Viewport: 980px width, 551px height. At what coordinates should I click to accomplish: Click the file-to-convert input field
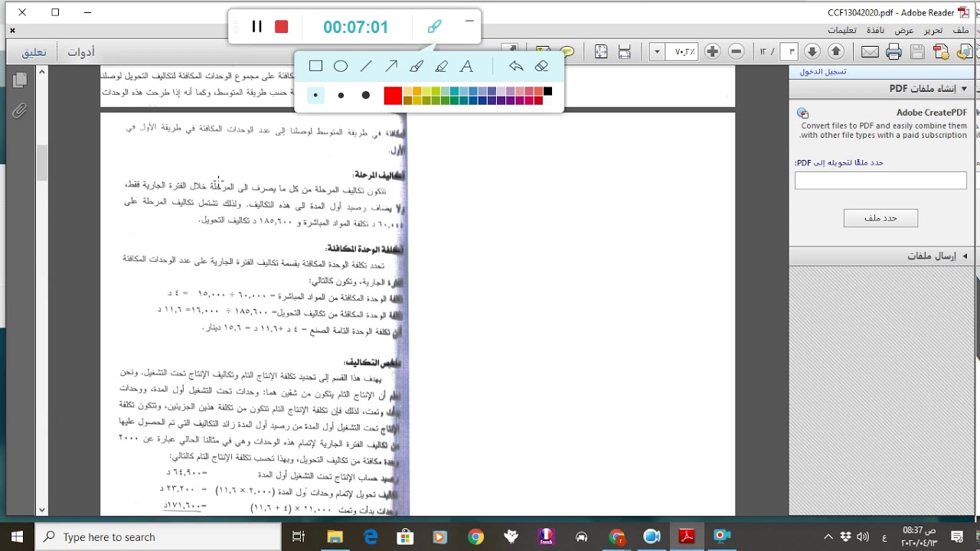(x=880, y=181)
